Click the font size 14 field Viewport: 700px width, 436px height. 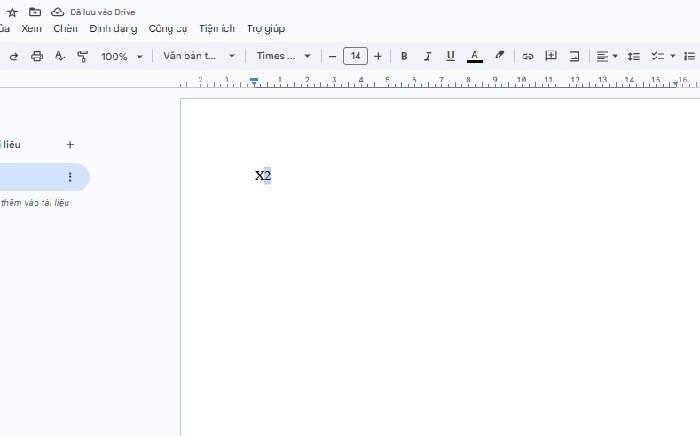tap(355, 56)
